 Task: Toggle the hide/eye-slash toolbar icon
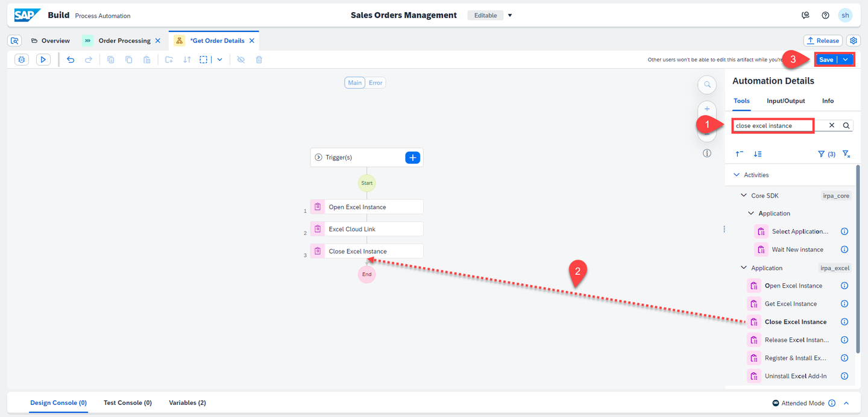click(x=241, y=60)
